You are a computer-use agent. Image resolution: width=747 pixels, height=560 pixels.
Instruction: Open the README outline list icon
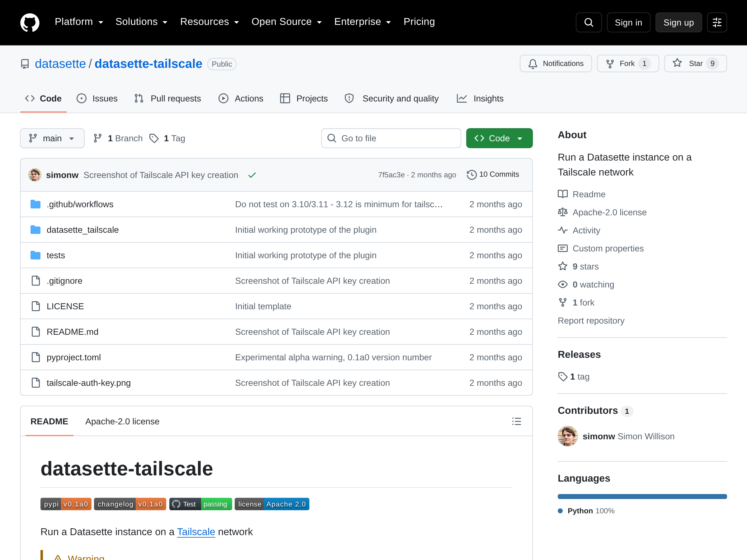coord(516,421)
